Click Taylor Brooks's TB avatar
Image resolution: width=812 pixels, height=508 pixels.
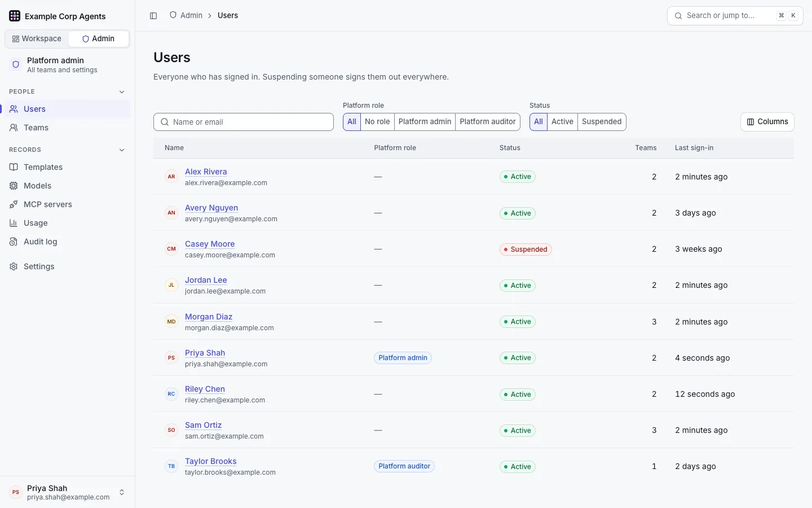pyautogui.click(x=171, y=466)
